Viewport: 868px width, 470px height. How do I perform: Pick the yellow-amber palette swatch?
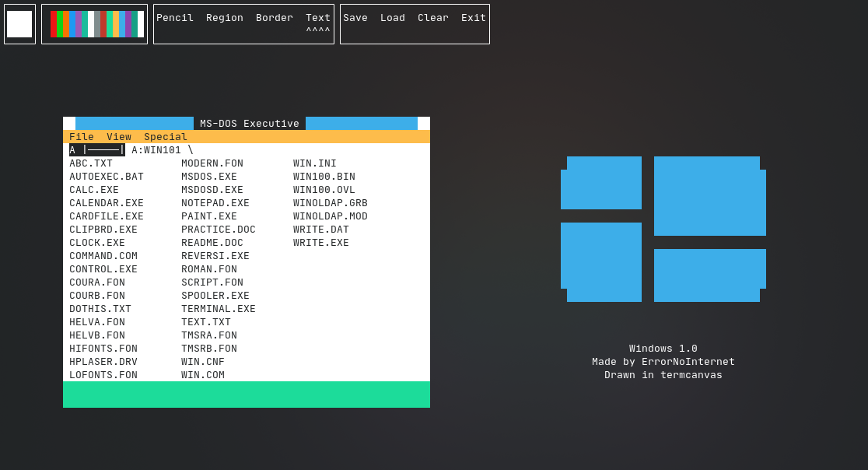[x=116, y=24]
